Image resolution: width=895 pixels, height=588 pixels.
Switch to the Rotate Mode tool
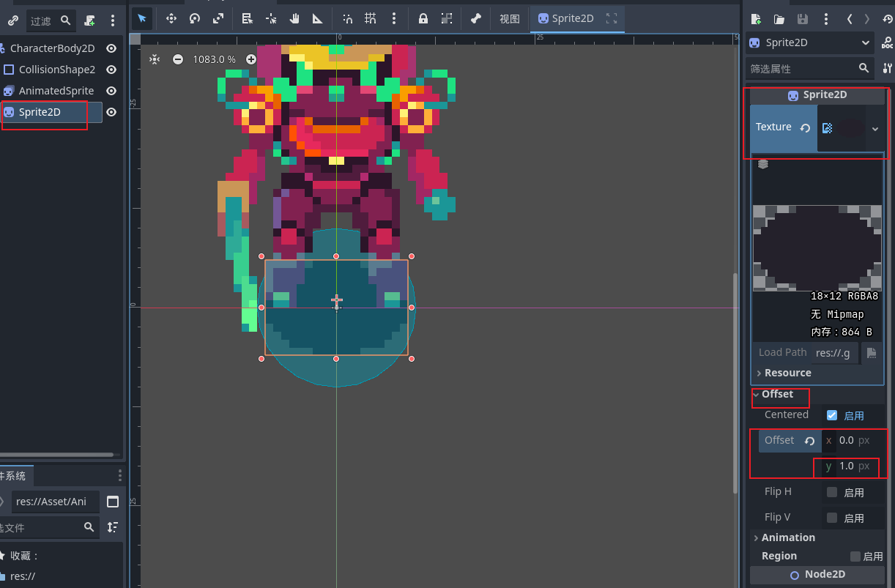point(195,18)
